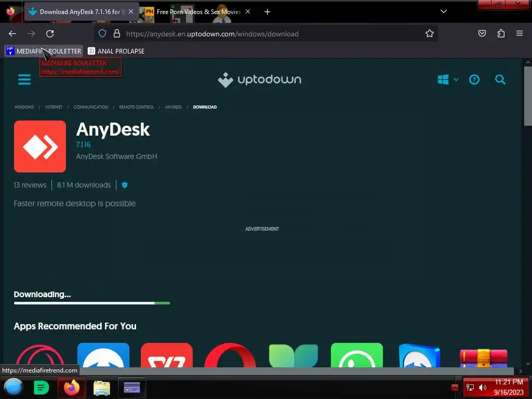Screen dimensions: 532x399
Task: Bookmark this page with star icon
Action: 430,34
